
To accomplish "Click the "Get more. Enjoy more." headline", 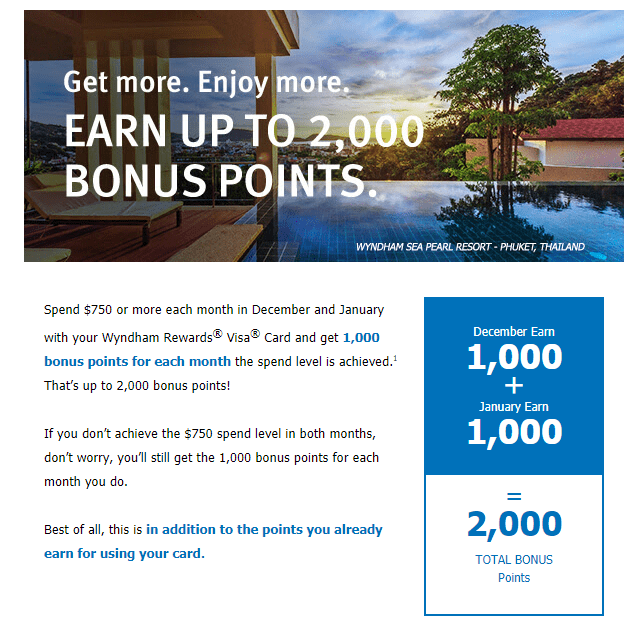I will point(206,83).
